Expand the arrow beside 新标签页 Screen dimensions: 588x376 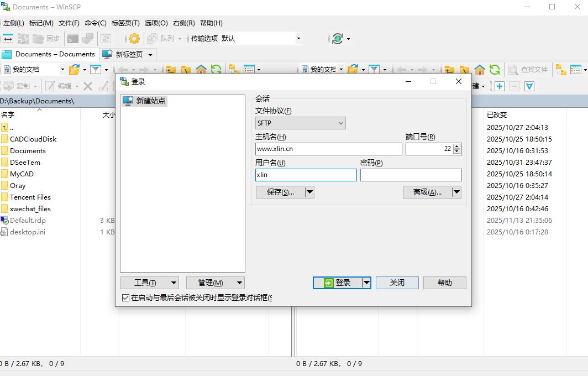pyautogui.click(x=150, y=55)
